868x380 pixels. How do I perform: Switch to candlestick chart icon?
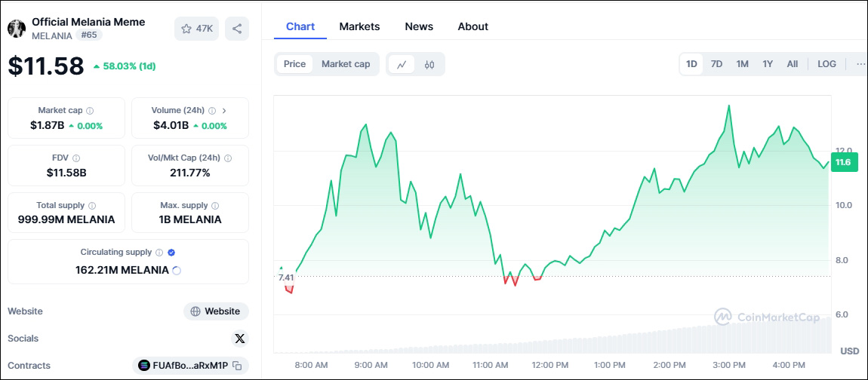coord(429,64)
